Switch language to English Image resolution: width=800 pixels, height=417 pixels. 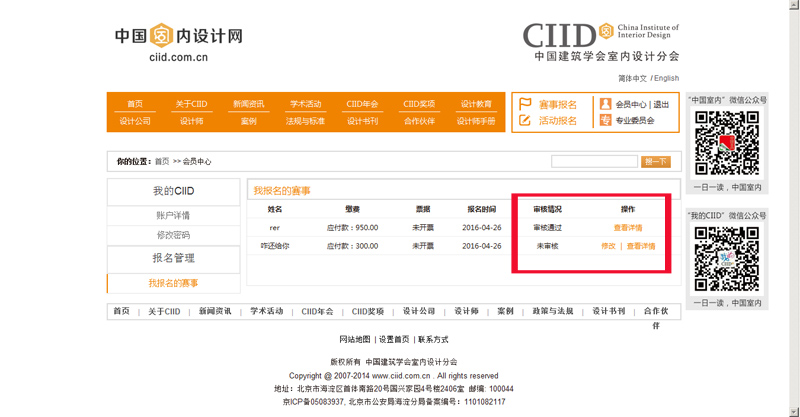click(x=667, y=78)
